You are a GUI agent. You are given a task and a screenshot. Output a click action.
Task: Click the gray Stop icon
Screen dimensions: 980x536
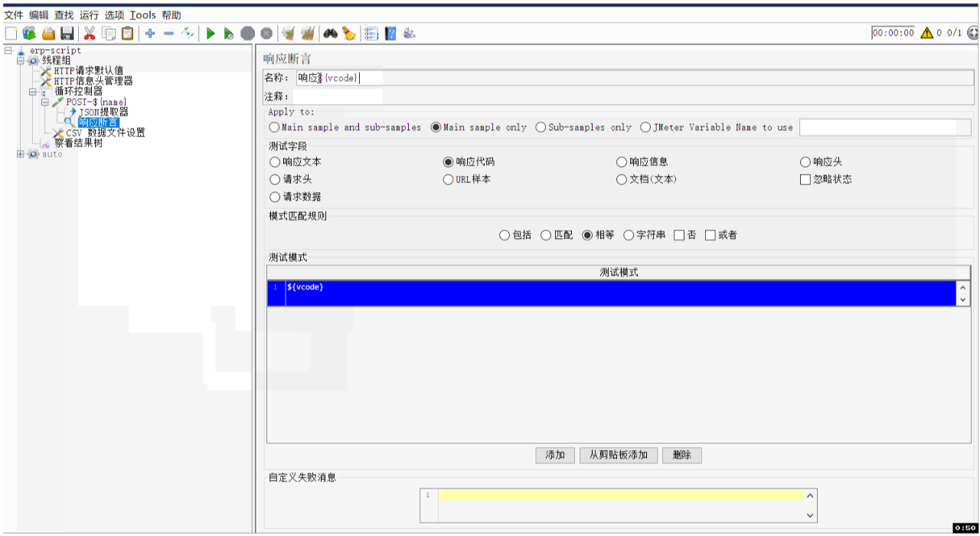click(247, 33)
